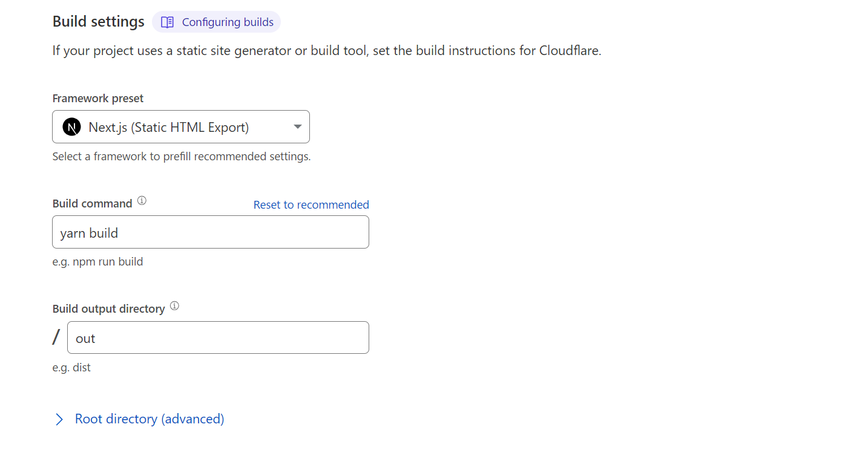Focus the Build command field containing yarn build
The height and width of the screenshot is (453, 868).
point(211,233)
